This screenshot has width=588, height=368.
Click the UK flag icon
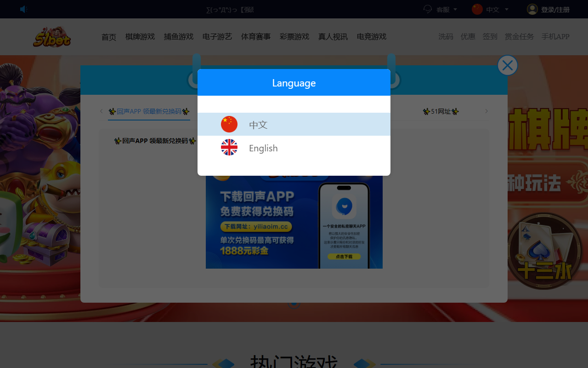coord(229,147)
